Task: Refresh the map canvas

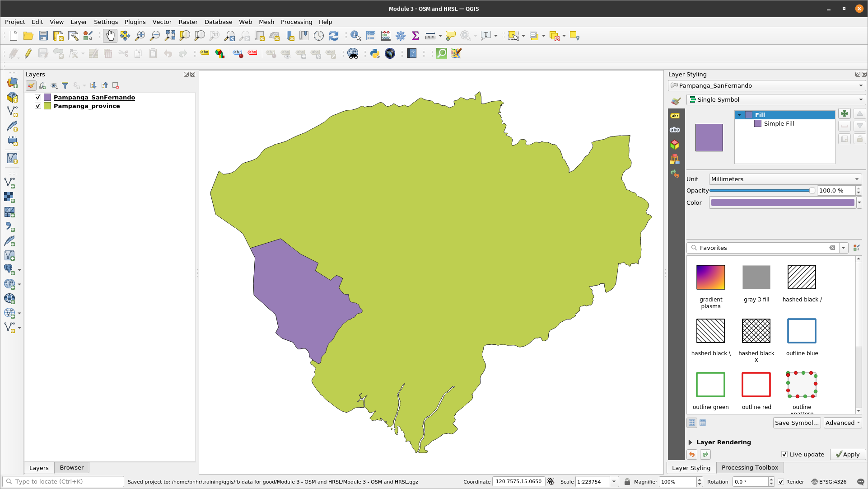Action: click(x=334, y=36)
